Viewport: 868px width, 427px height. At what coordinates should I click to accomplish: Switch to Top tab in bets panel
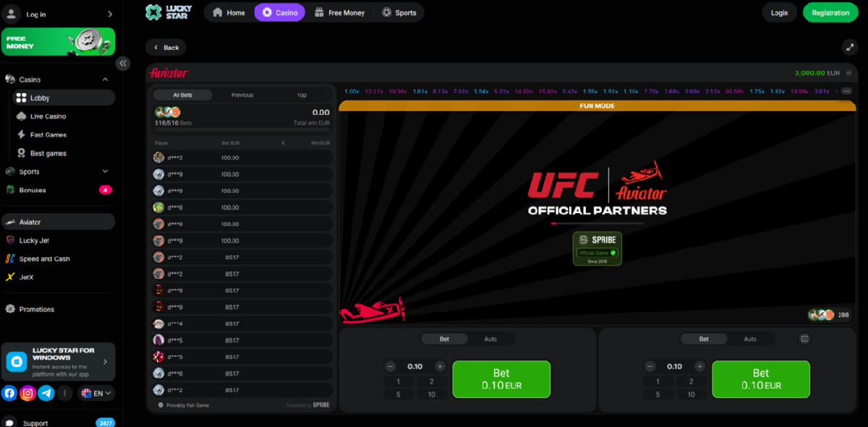click(x=302, y=95)
